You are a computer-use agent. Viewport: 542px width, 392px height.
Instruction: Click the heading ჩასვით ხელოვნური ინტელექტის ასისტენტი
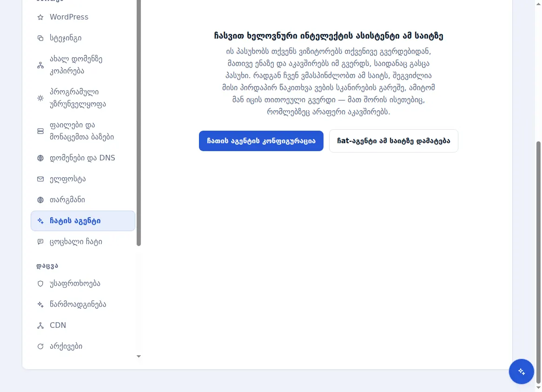(x=328, y=36)
